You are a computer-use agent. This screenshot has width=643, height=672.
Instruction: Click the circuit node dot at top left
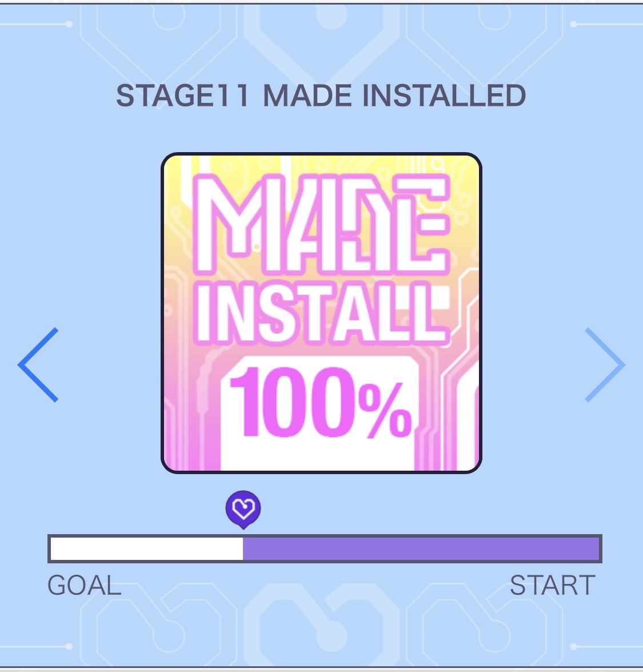click(x=69, y=24)
